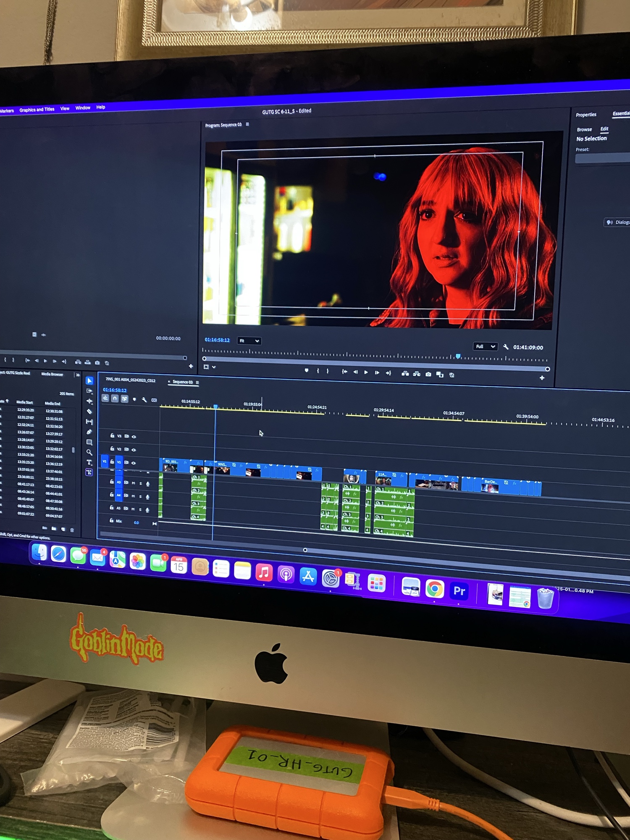
Task: Toggle timeline snapping magnet button
Action: point(115,398)
